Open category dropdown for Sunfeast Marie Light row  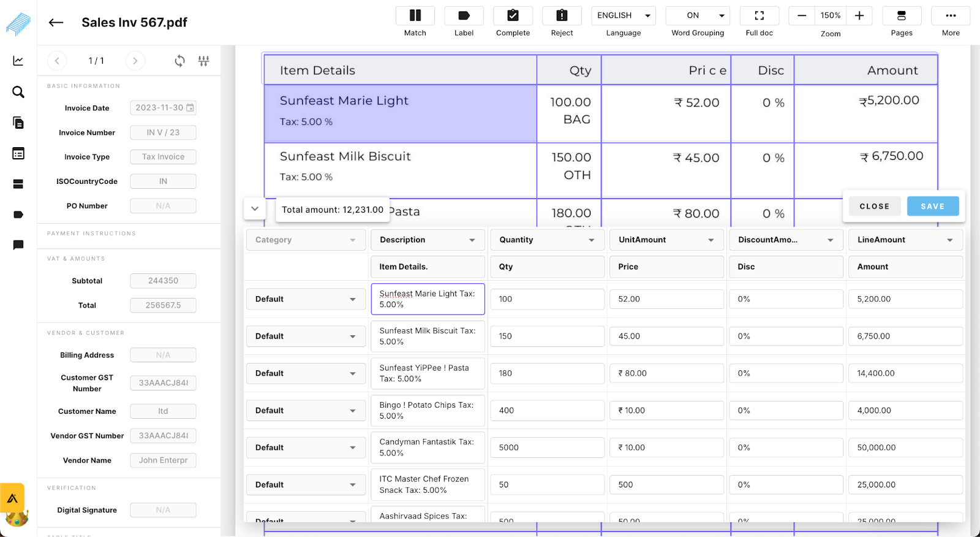(306, 299)
